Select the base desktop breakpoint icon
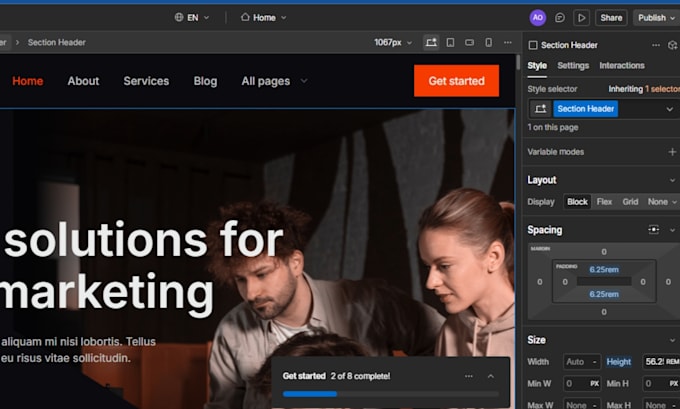Viewport: 680px width, 409px height. [431, 43]
